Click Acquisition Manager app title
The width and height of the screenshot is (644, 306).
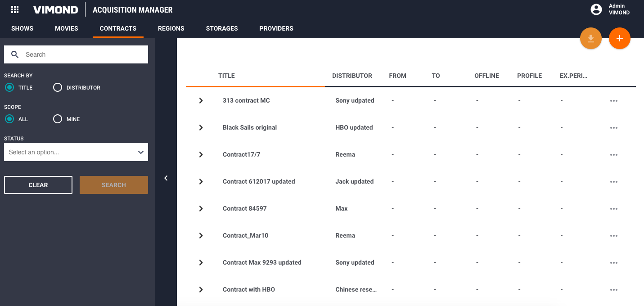(x=132, y=10)
